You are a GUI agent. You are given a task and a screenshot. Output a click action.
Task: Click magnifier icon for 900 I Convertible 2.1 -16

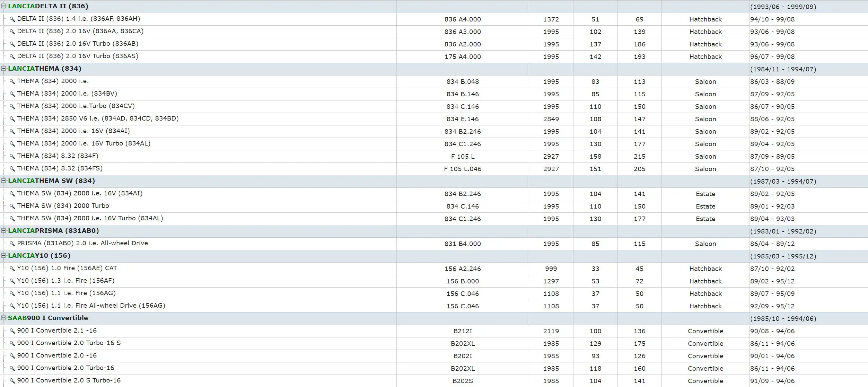click(12, 331)
